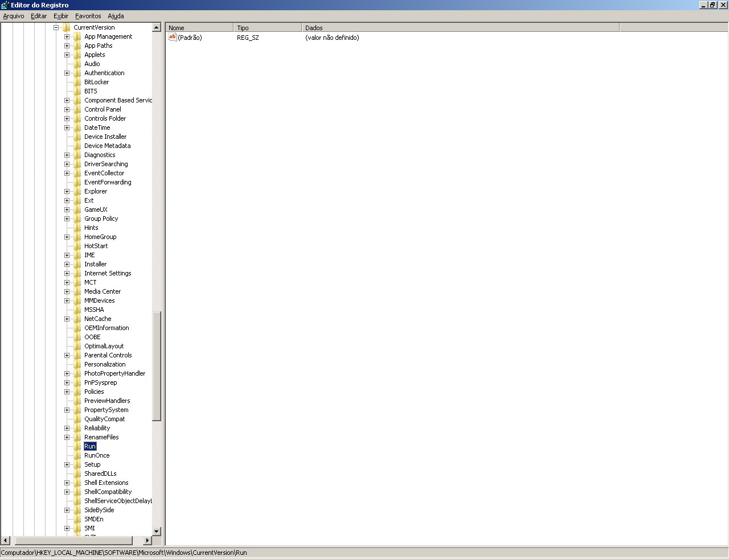Expand the Applets key
Image resolution: width=729 pixels, height=560 pixels.
click(x=67, y=55)
